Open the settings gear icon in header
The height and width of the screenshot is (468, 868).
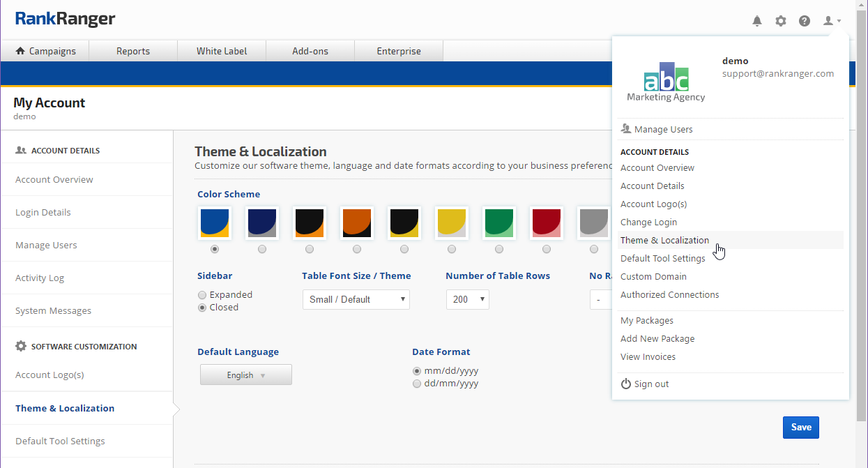point(781,21)
